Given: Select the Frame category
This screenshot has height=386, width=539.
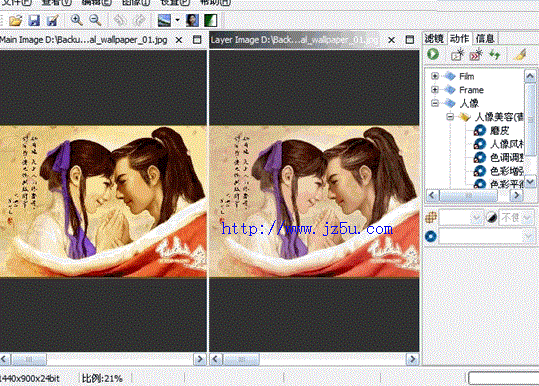Looking at the screenshot, I should 471,90.
